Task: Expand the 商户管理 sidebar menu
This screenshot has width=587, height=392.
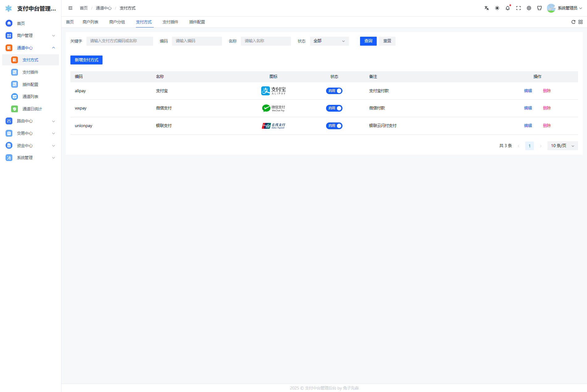Action: 30,35
